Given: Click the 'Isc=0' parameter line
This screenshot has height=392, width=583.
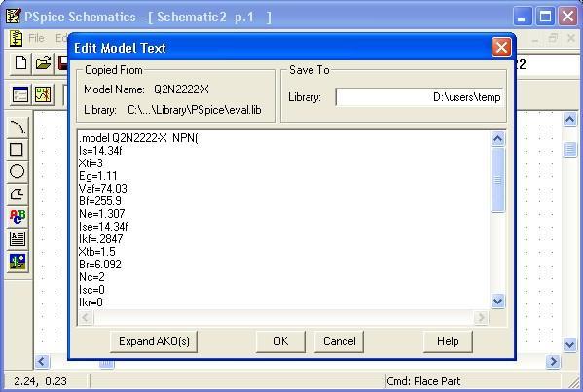Looking at the screenshot, I should (x=91, y=290).
